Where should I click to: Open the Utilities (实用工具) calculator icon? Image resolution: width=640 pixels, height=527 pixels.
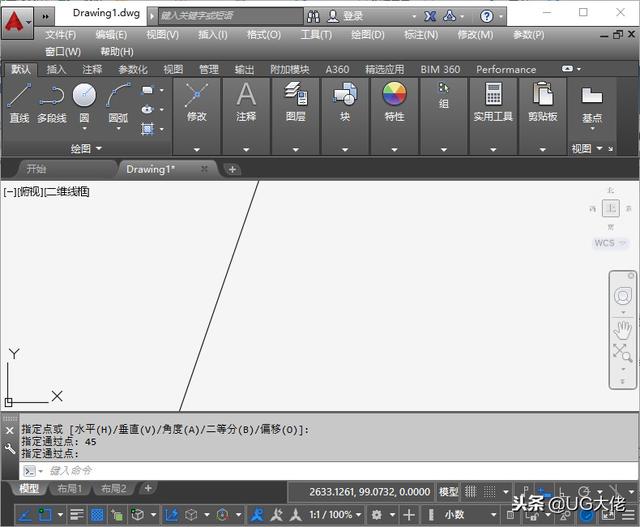coord(493,95)
